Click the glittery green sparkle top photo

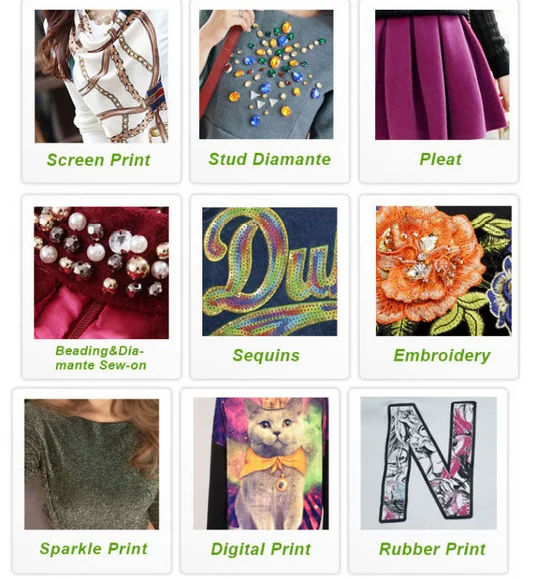[x=92, y=464]
